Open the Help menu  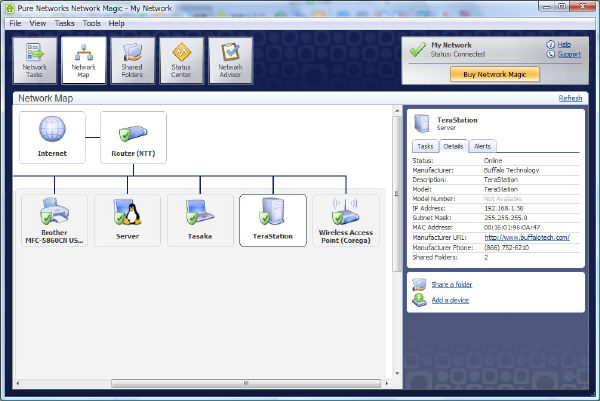pyautogui.click(x=116, y=23)
